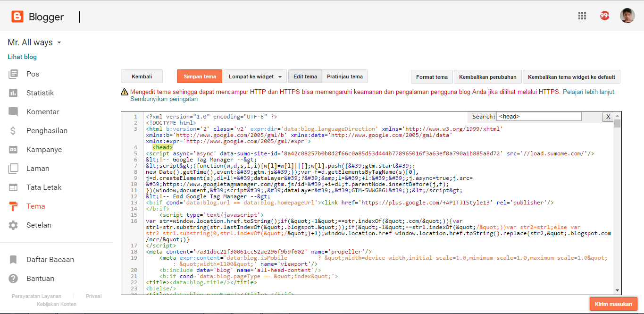644x314 pixels.
Task: Click the Daftar Bacaan bookmark icon
Action: 13,260
